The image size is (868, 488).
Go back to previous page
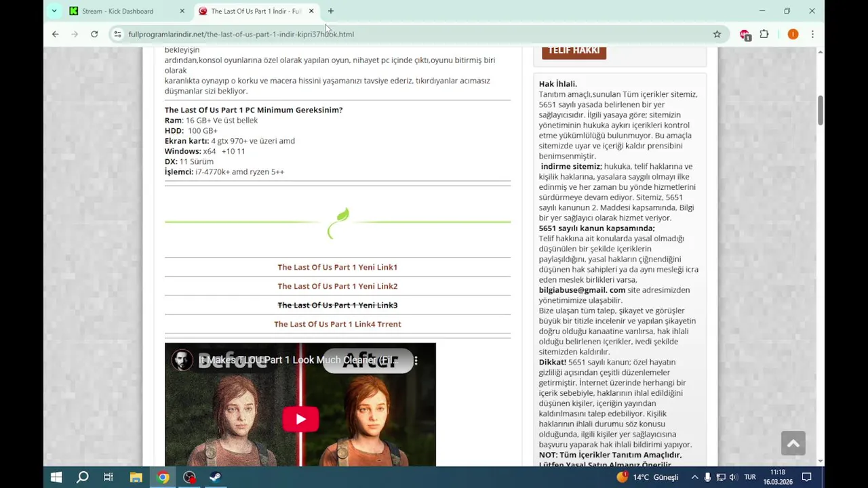(x=56, y=34)
